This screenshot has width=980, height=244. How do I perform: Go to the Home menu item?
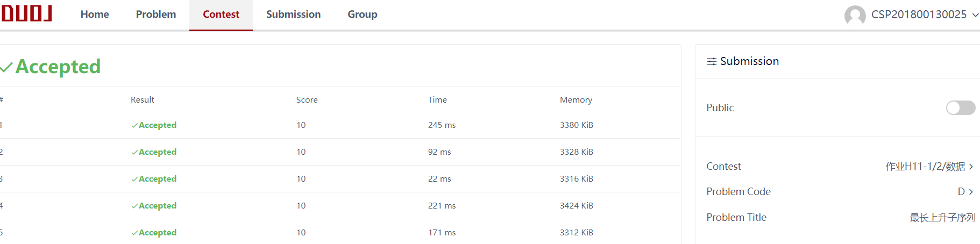click(95, 15)
